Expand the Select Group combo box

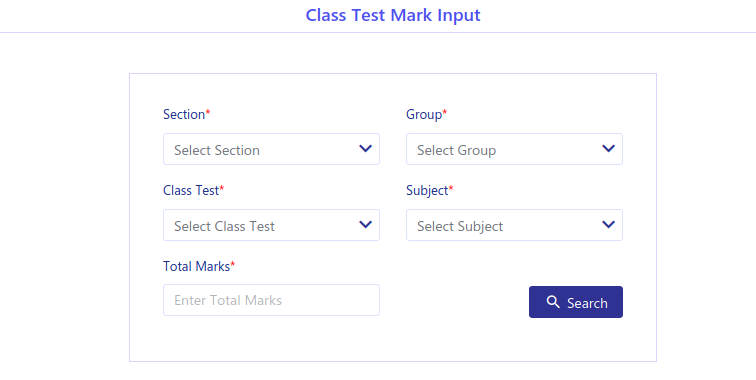click(x=514, y=149)
